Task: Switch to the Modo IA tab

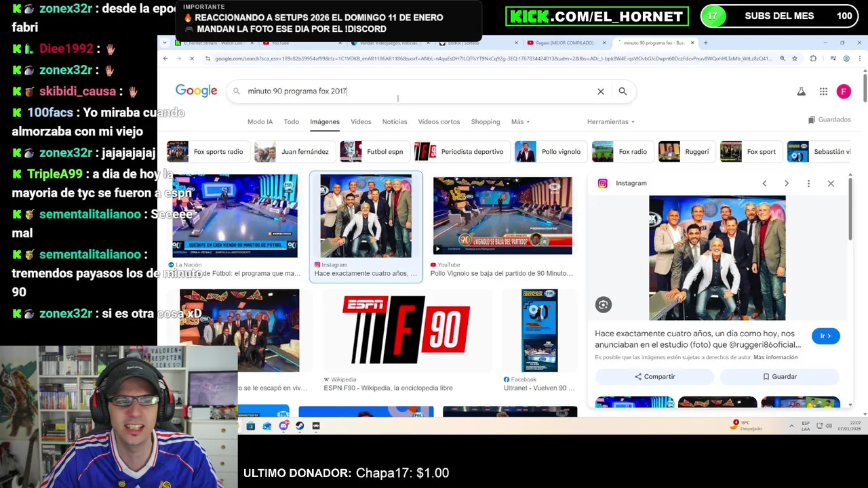Action: (x=260, y=122)
